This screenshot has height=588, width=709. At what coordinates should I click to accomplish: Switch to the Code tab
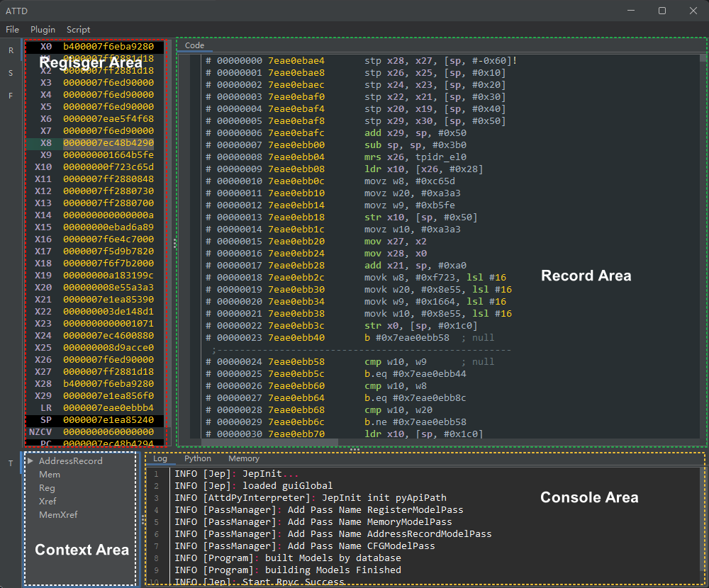coord(194,45)
